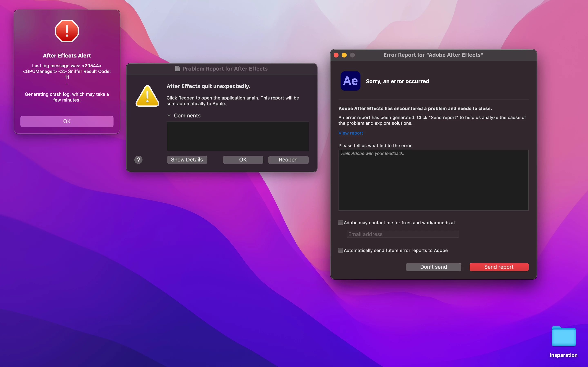Minimize the Error Report window with yellow button
Image resolution: width=588 pixels, height=367 pixels.
[344, 55]
